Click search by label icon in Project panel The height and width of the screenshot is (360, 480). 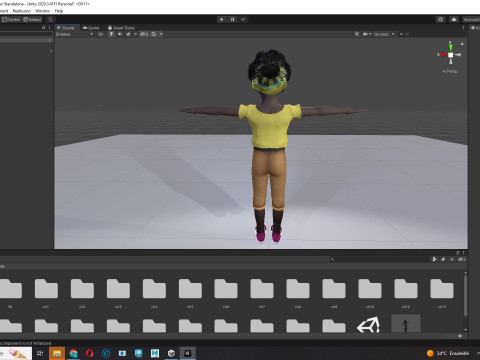click(x=443, y=259)
